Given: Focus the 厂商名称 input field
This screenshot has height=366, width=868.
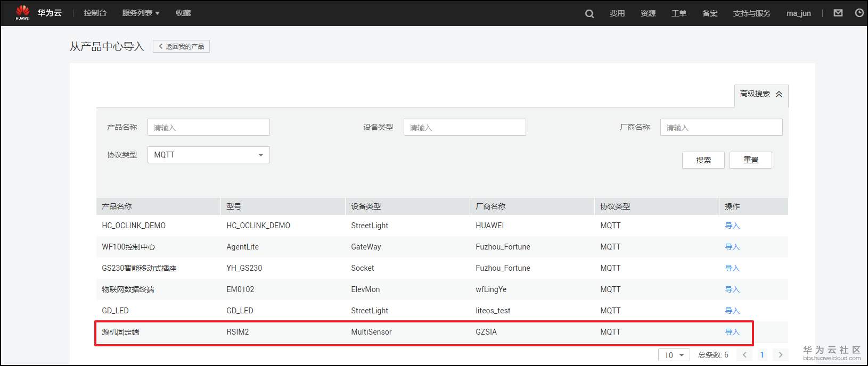Looking at the screenshot, I should (x=722, y=127).
